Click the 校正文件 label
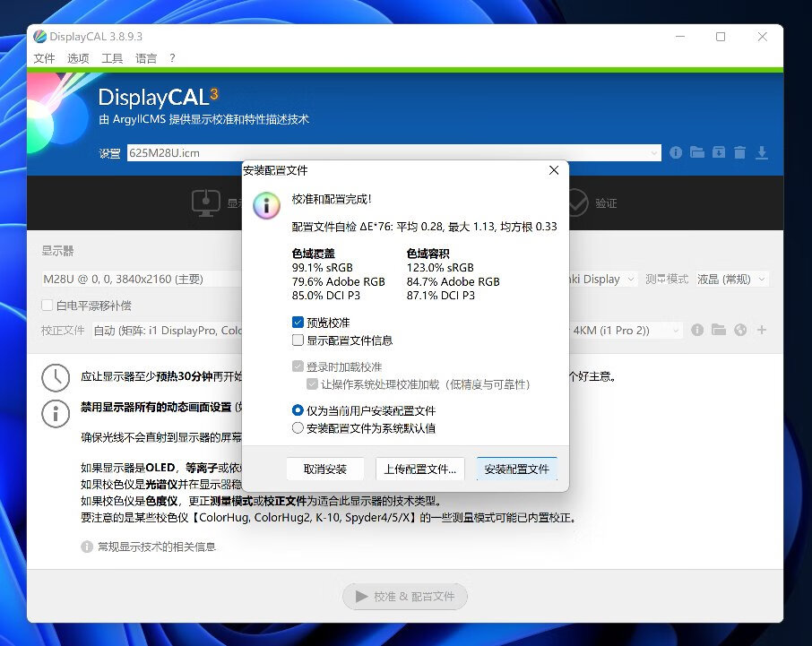Image resolution: width=812 pixels, height=646 pixels. 63,331
